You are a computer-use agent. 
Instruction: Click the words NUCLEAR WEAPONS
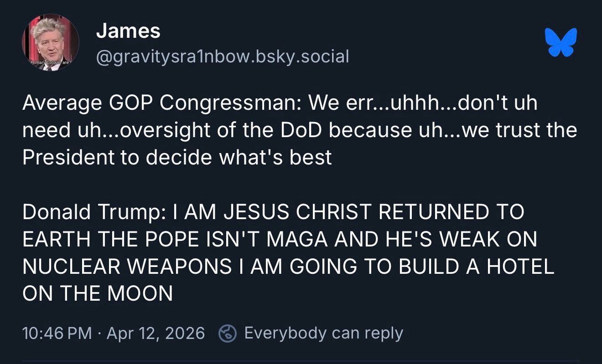pos(127,267)
